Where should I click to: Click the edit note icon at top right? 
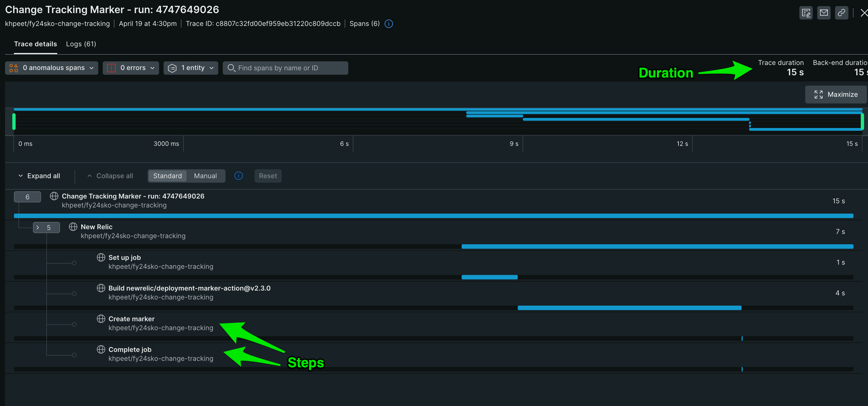pos(806,13)
